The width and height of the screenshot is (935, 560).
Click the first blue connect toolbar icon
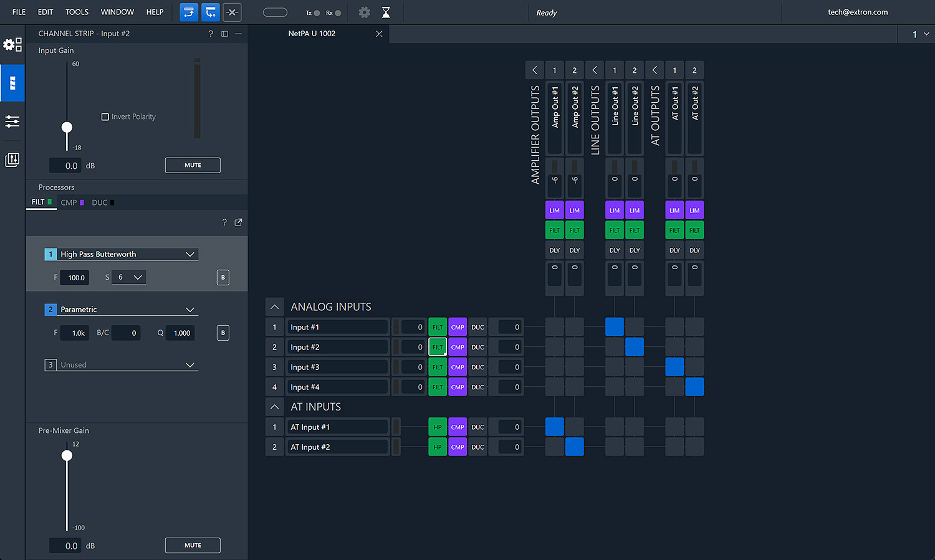(x=189, y=12)
